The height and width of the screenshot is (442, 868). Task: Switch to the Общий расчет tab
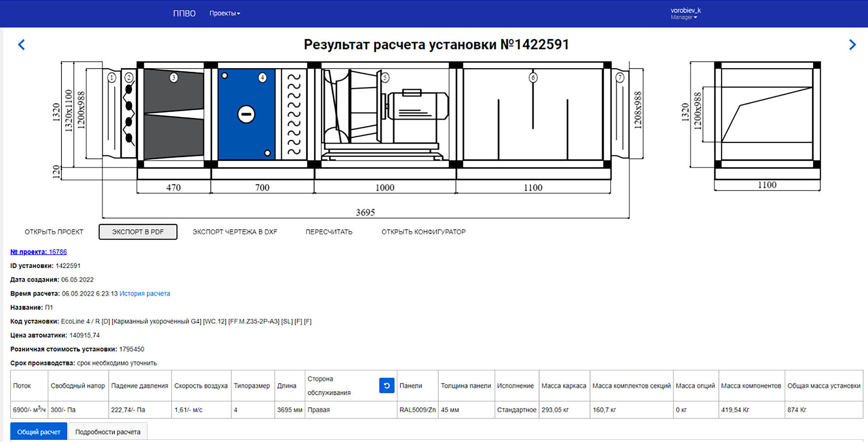pos(39,432)
